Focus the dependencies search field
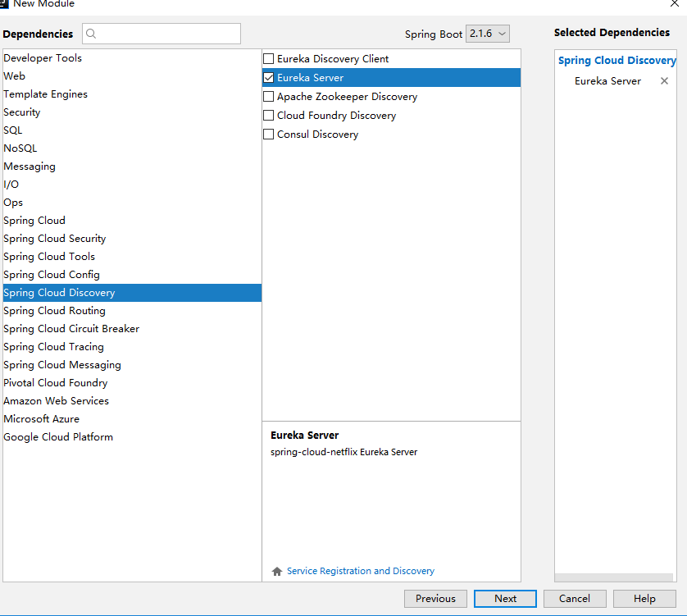Screen dimensions: 687x616 pos(162,34)
